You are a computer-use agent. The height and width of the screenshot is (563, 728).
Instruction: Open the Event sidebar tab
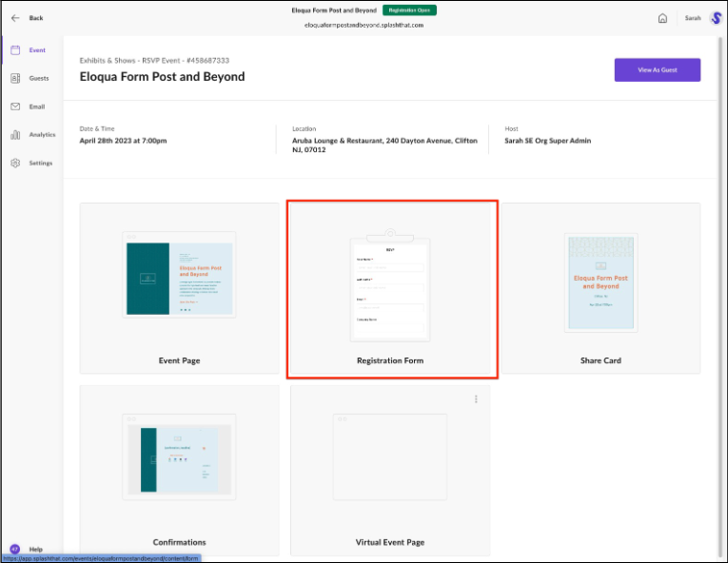pos(37,50)
